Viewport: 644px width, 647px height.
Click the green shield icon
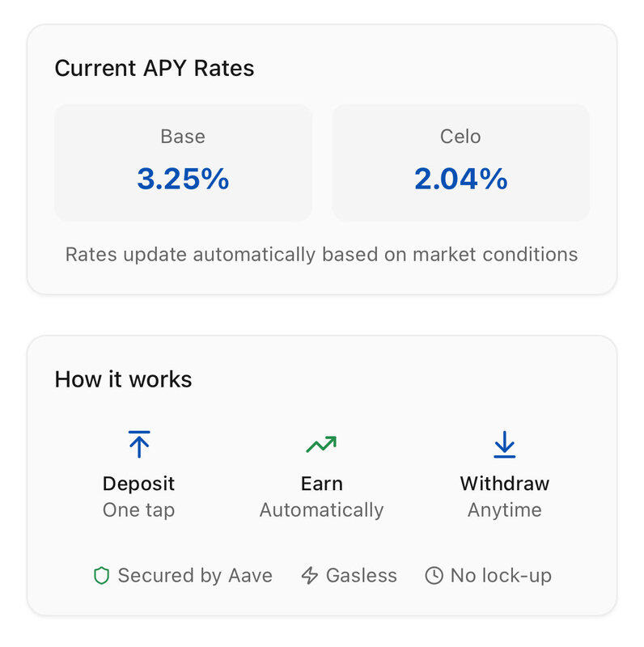(x=101, y=576)
